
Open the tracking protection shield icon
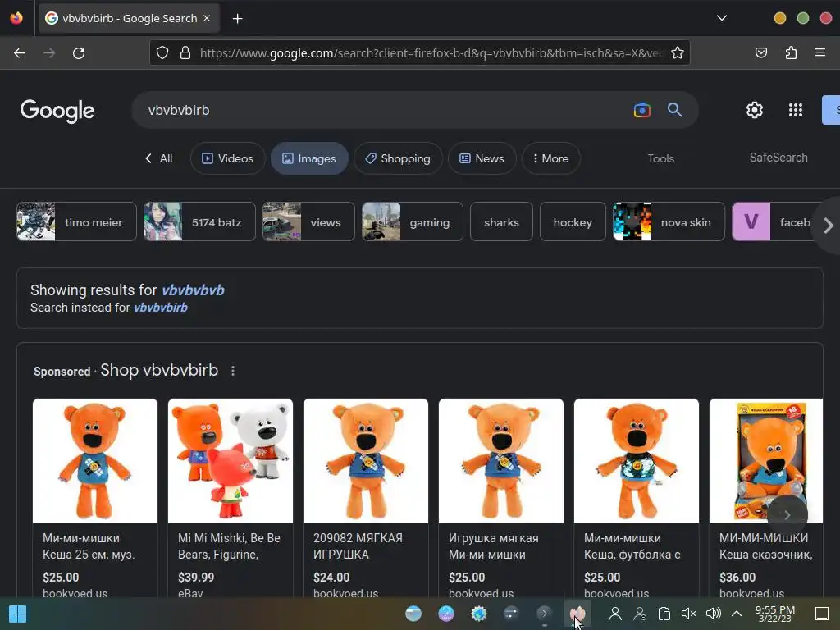click(x=162, y=52)
